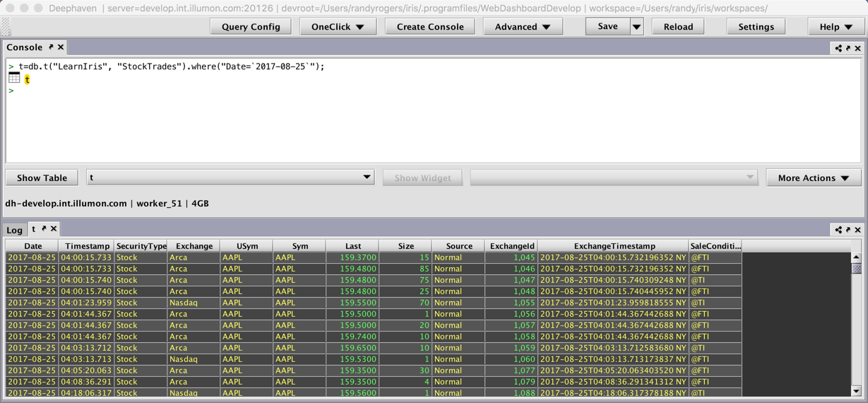
Task: Close Console panel with its right-edge X
Action: click(858, 48)
